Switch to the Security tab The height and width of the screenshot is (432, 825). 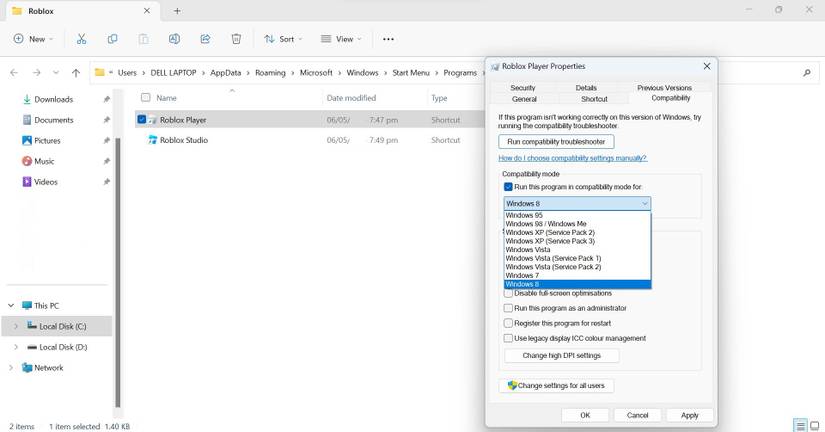[522, 88]
